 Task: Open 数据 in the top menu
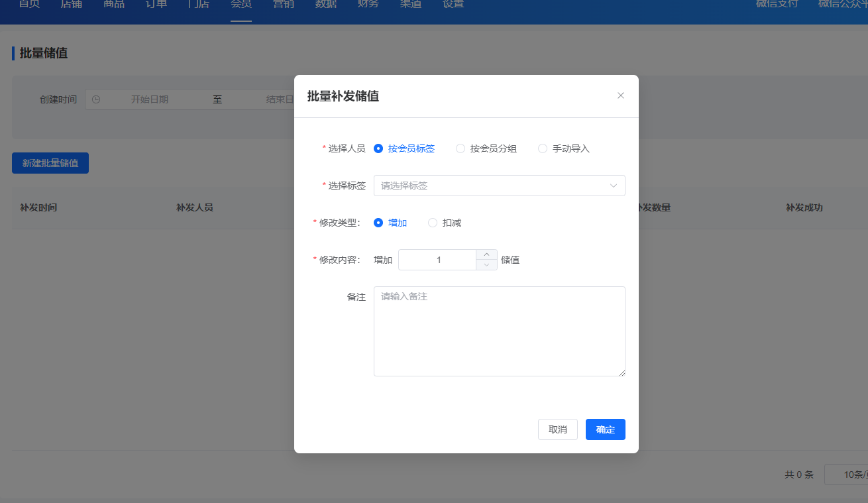pyautogui.click(x=326, y=5)
